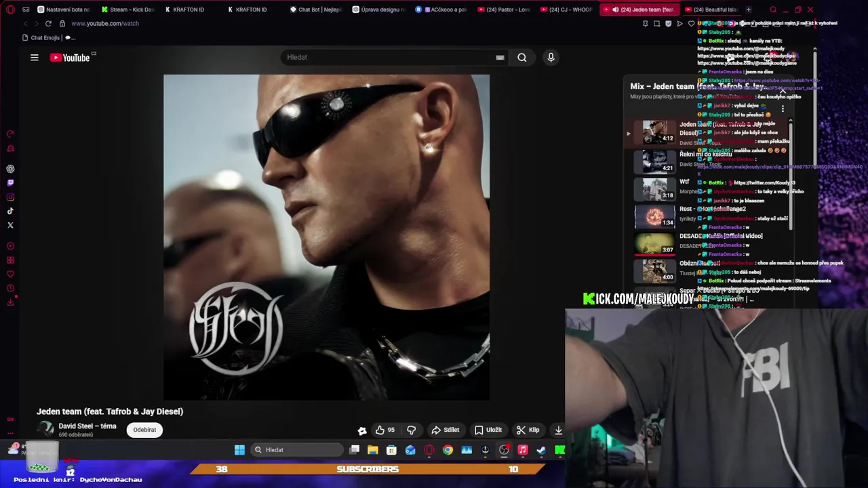The image size is (868, 488).
Task: Go to the YouTube home logo
Action: (x=70, y=58)
